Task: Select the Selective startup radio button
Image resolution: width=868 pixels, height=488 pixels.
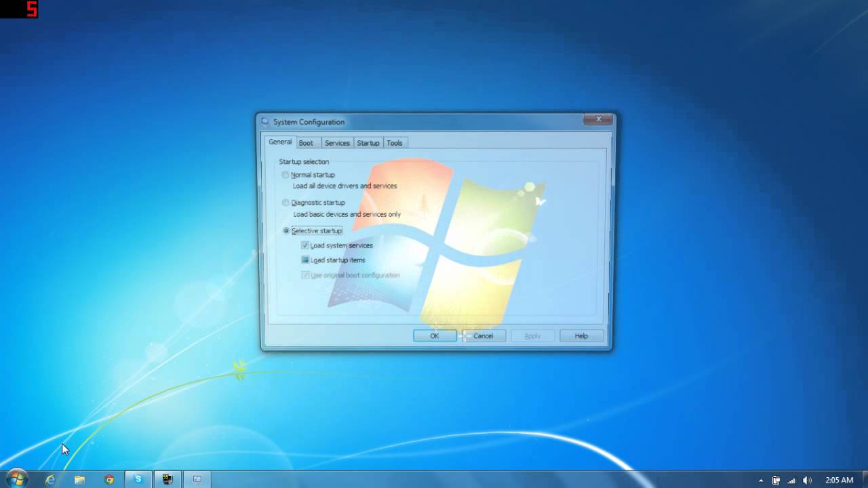Action: click(285, 230)
